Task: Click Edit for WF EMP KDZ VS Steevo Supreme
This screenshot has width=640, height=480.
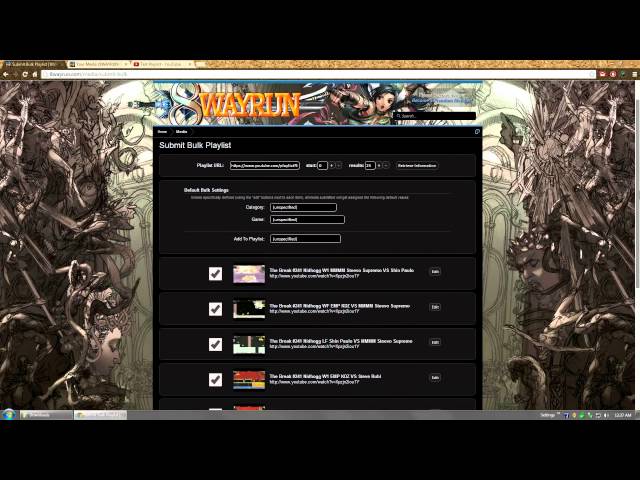Action: [x=435, y=307]
